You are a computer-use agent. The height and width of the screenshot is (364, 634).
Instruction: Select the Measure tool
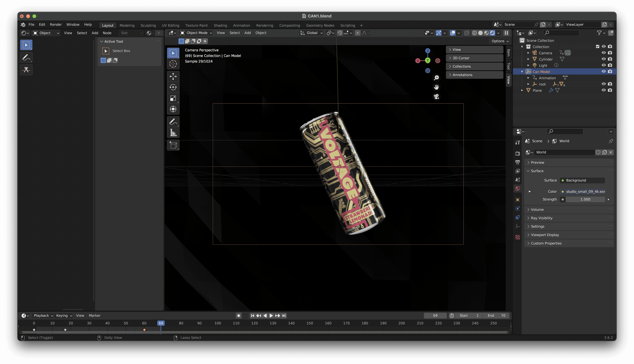point(173,133)
